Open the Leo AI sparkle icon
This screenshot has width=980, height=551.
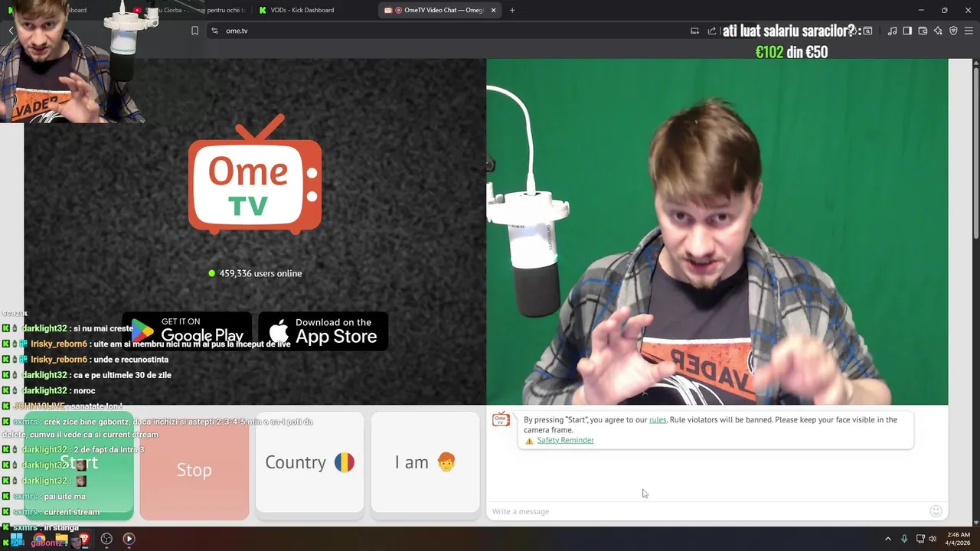point(938,31)
